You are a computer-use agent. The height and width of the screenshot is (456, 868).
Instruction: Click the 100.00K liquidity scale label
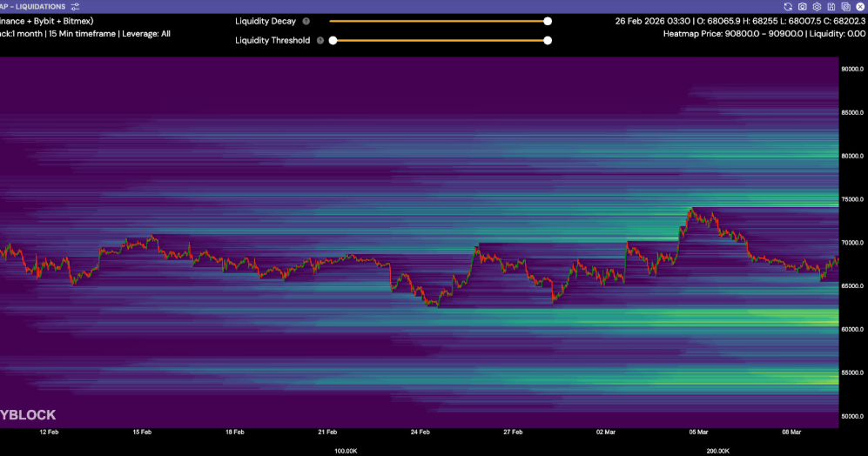pyautogui.click(x=346, y=451)
